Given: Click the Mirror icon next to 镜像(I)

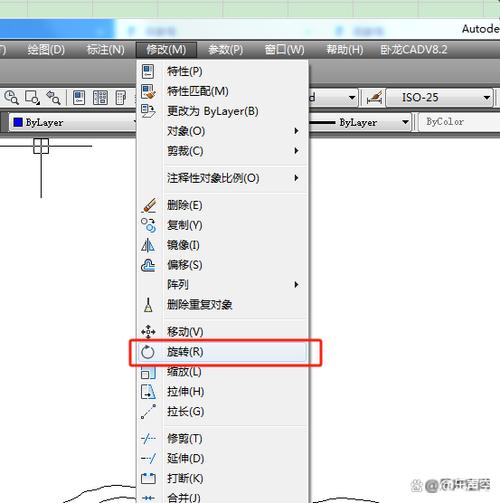Looking at the screenshot, I should pos(148,245).
